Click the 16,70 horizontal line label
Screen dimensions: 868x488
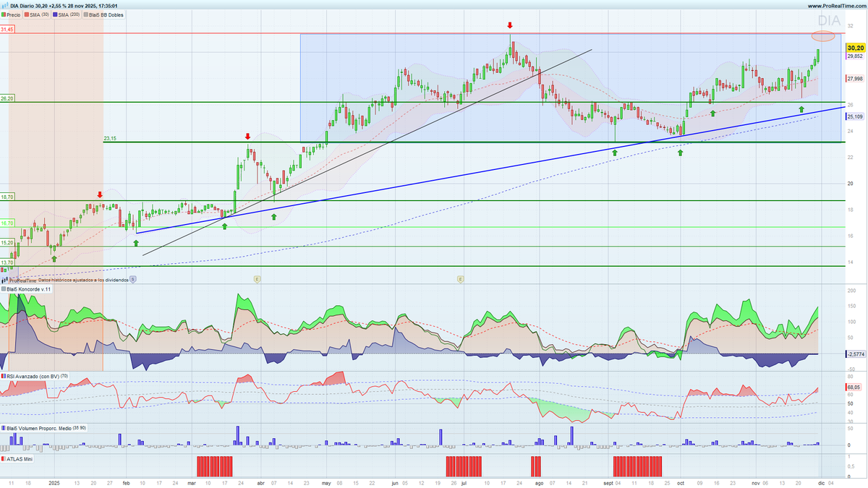[7, 223]
